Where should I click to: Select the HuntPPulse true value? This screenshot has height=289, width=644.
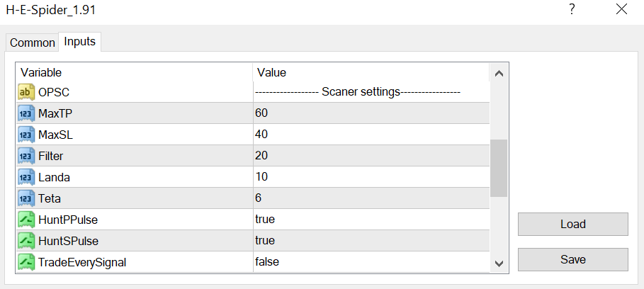[x=265, y=219]
